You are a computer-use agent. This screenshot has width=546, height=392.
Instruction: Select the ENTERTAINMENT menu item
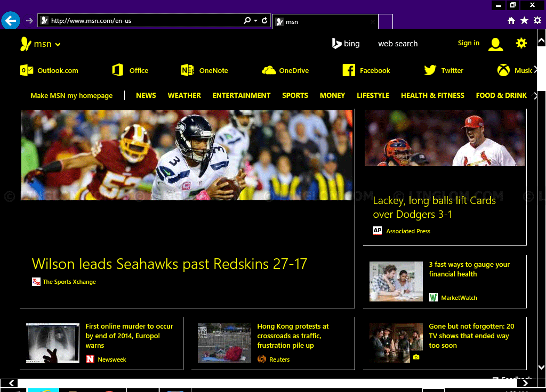coord(242,95)
